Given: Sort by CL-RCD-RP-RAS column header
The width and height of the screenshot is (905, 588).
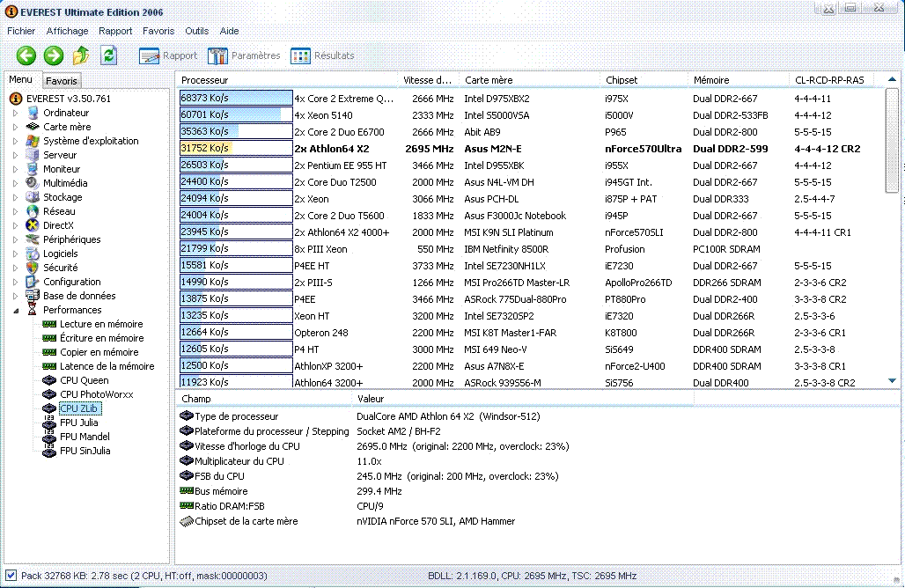Looking at the screenshot, I should (830, 80).
